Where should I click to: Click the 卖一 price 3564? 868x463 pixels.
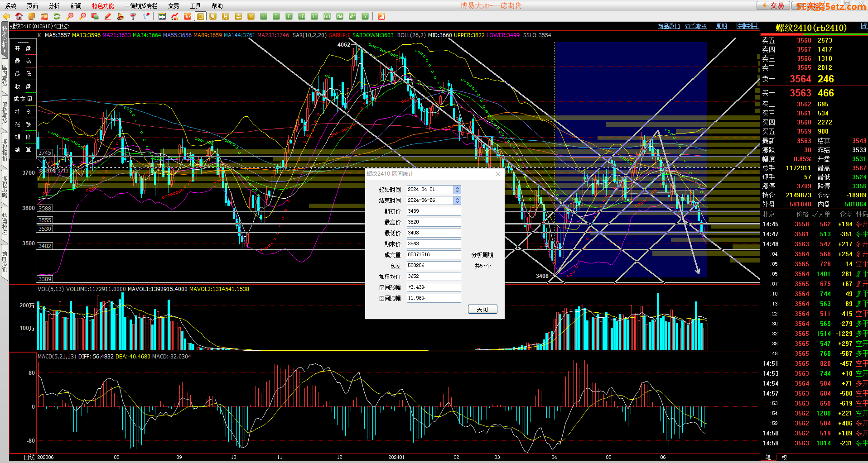coord(800,79)
